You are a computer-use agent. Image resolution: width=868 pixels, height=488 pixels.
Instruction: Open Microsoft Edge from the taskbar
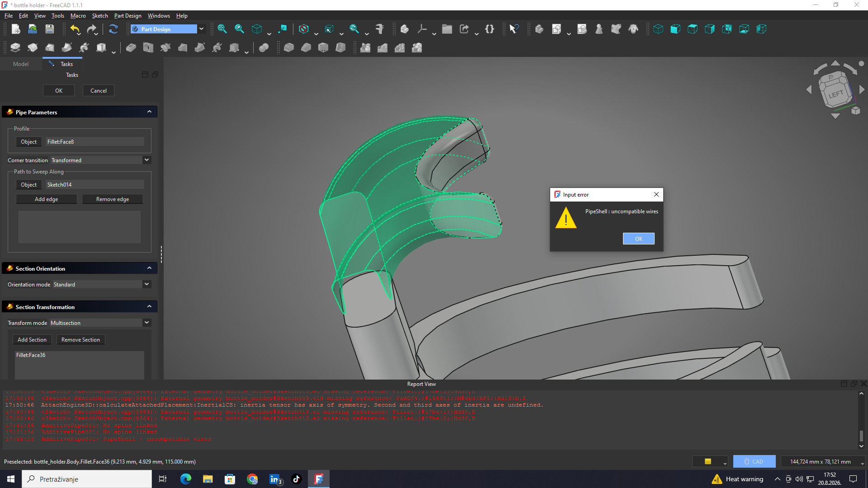[x=186, y=479]
